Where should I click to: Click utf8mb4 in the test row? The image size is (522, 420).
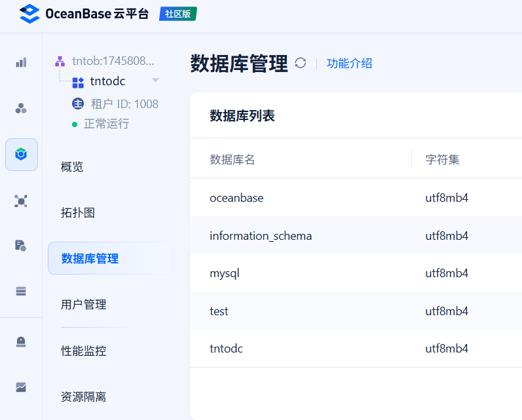[447, 311]
